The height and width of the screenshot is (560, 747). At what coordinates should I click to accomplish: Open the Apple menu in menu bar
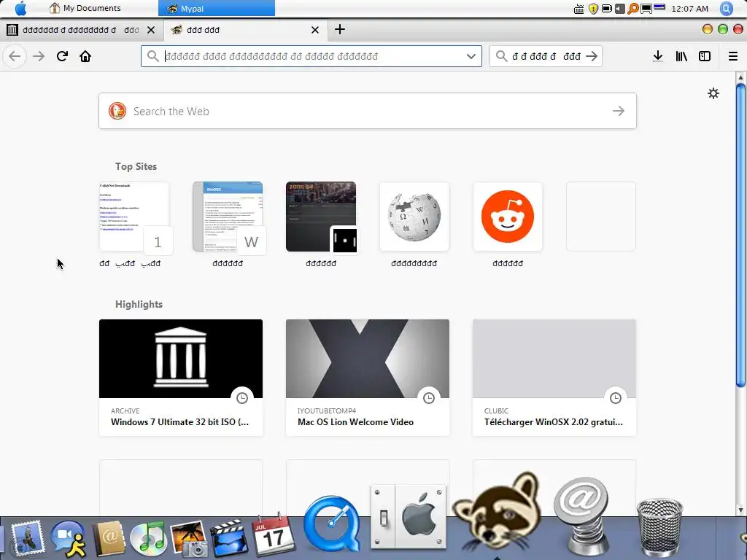coord(20,8)
